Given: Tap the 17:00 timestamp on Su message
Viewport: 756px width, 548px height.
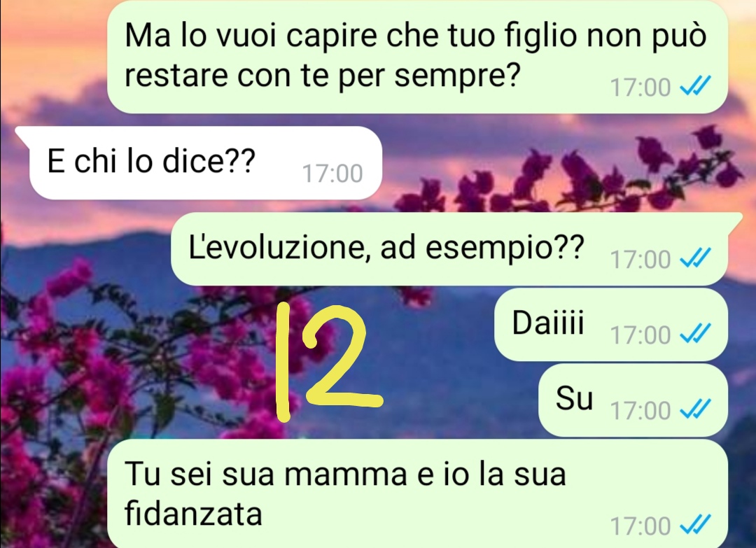Looking at the screenshot, I should tap(640, 410).
